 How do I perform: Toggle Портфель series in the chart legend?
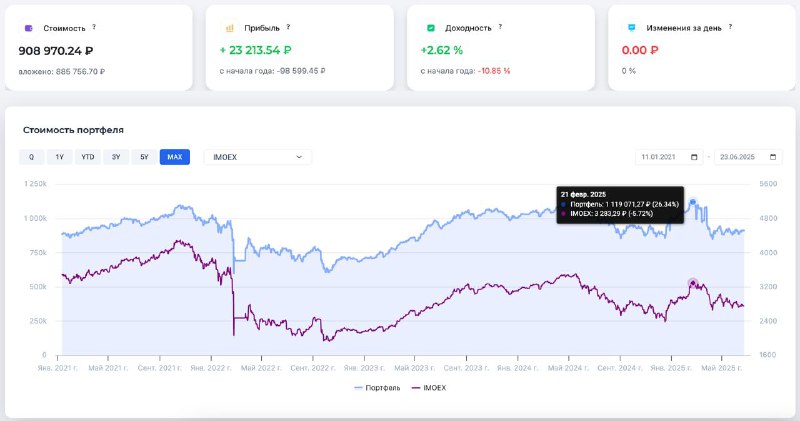click(377, 387)
